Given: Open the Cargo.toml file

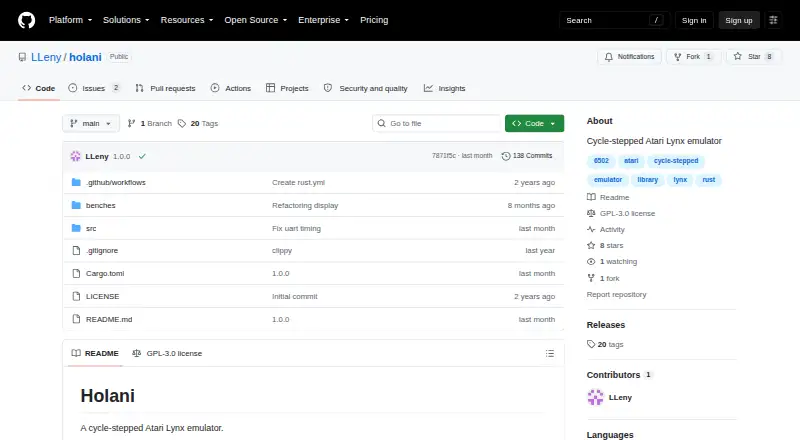Looking at the screenshot, I should [105, 274].
